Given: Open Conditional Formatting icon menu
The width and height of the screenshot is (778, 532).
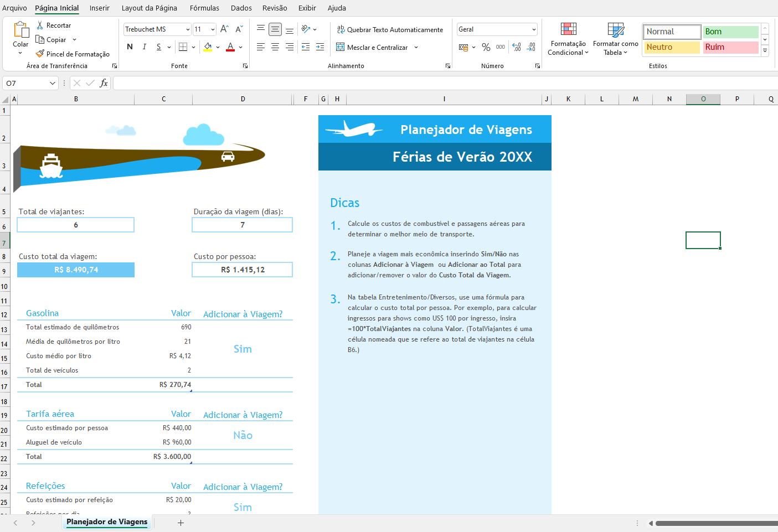Looking at the screenshot, I should click(568, 29).
